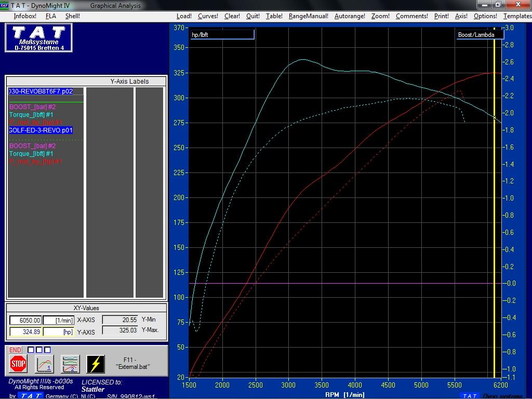532x399 pixels.
Task: Click the DynoMight app icon in title bar
Action: point(4,5)
